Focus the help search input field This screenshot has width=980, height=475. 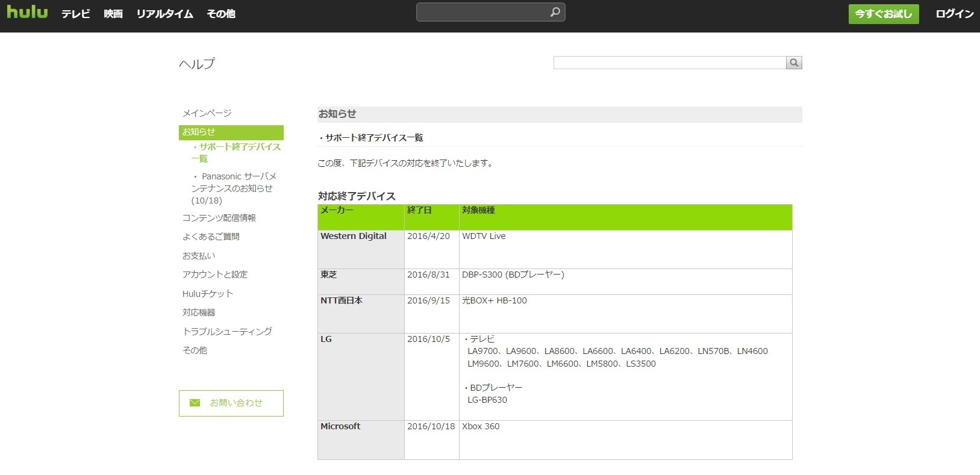coord(669,63)
